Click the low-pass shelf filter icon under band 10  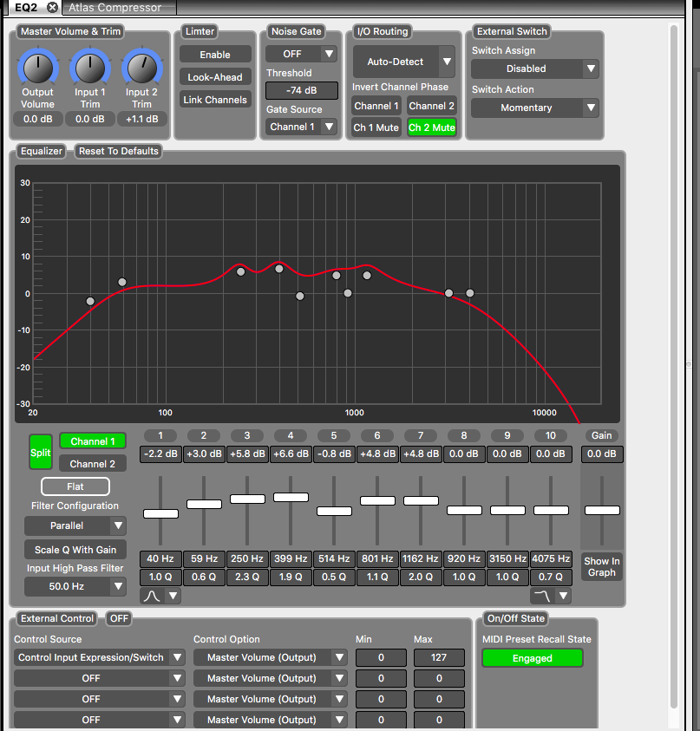coord(542,596)
